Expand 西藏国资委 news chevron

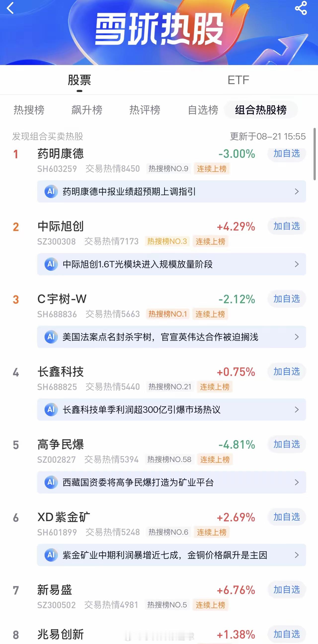pyautogui.click(x=297, y=482)
